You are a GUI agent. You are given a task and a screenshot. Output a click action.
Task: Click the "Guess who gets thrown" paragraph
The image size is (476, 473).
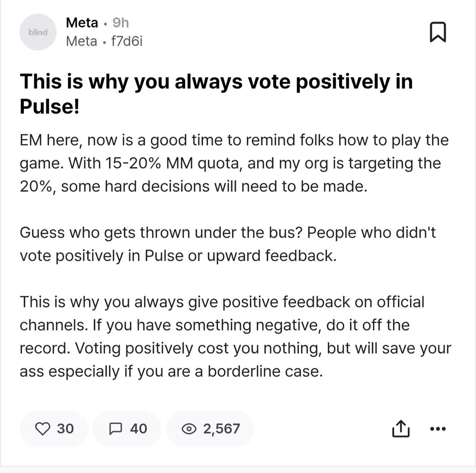228,244
